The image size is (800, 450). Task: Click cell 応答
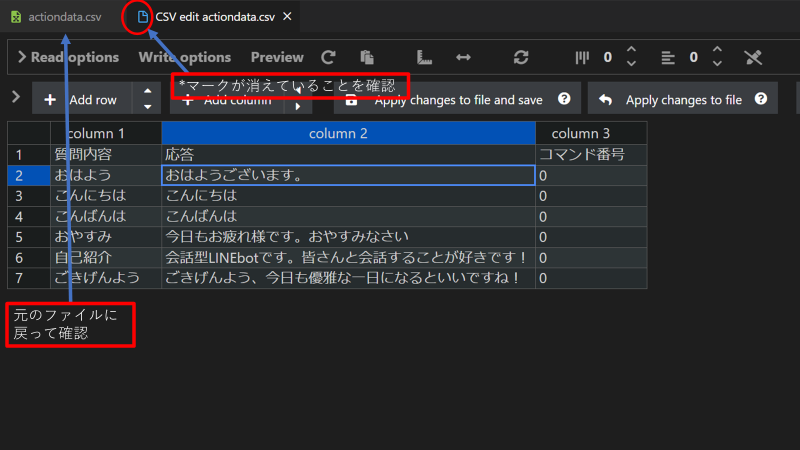point(348,155)
